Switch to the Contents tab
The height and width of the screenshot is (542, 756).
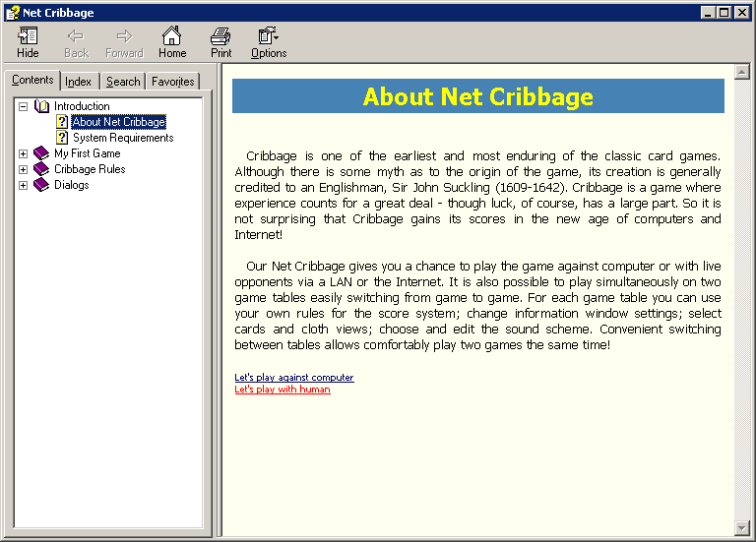tap(32, 80)
